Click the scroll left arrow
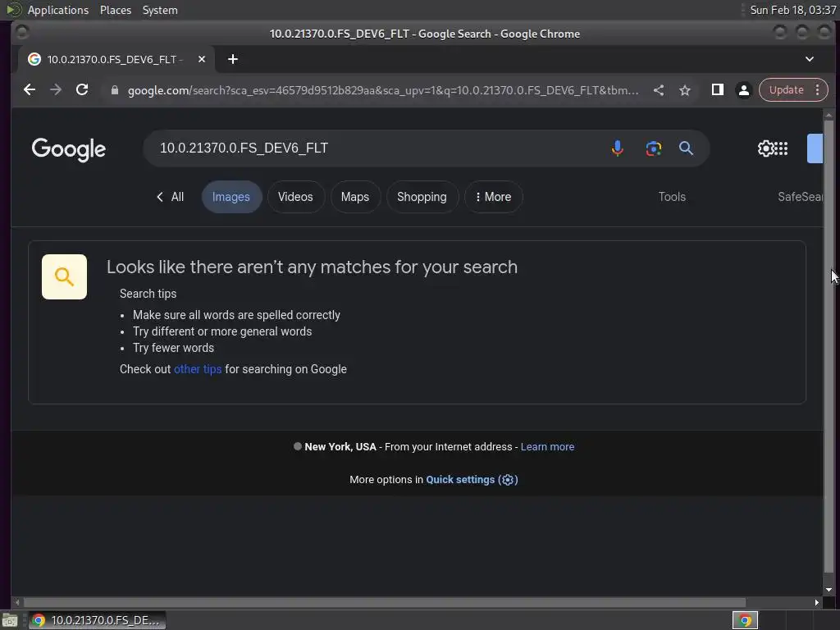The height and width of the screenshot is (630, 840). click(x=17, y=603)
